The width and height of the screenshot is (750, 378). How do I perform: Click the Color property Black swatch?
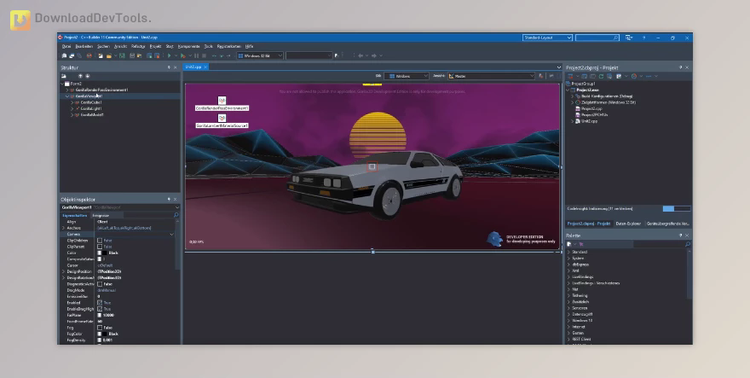click(x=104, y=253)
